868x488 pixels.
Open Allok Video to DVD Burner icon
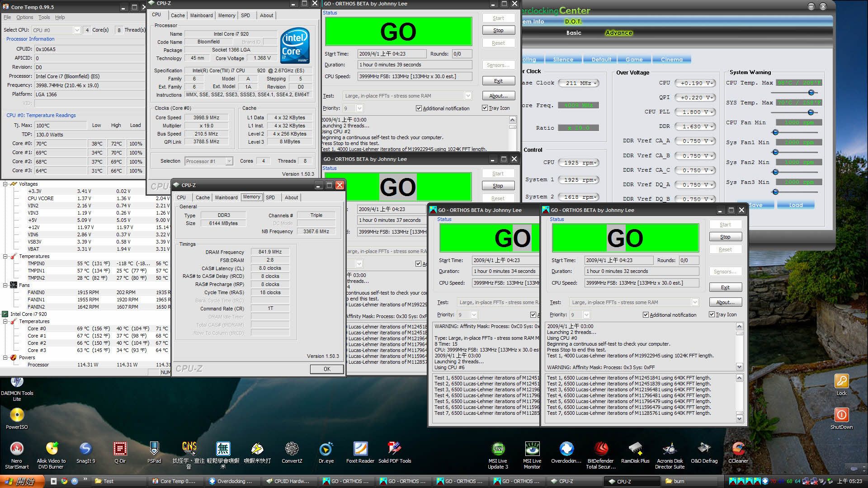(x=51, y=455)
